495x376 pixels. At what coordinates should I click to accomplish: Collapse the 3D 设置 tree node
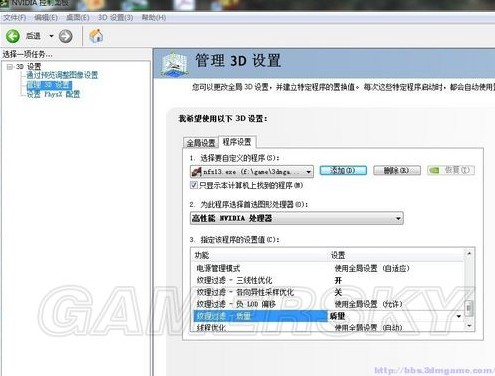click(10, 67)
